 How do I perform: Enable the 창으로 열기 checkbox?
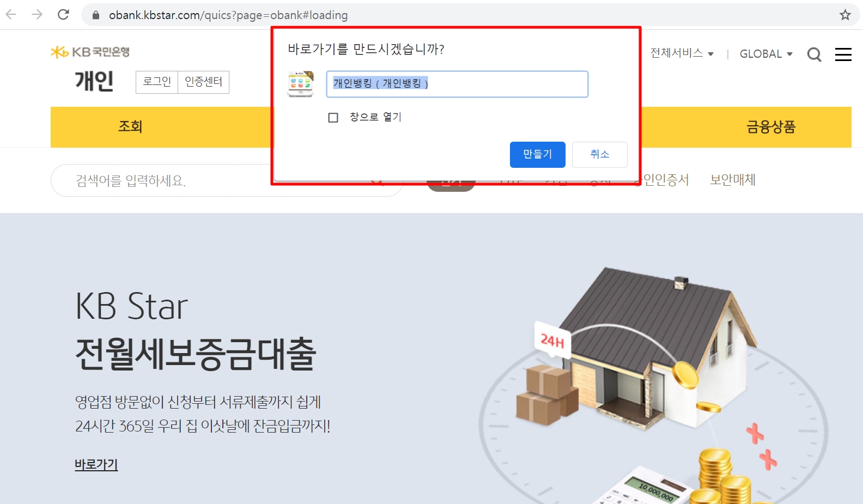[x=333, y=118]
